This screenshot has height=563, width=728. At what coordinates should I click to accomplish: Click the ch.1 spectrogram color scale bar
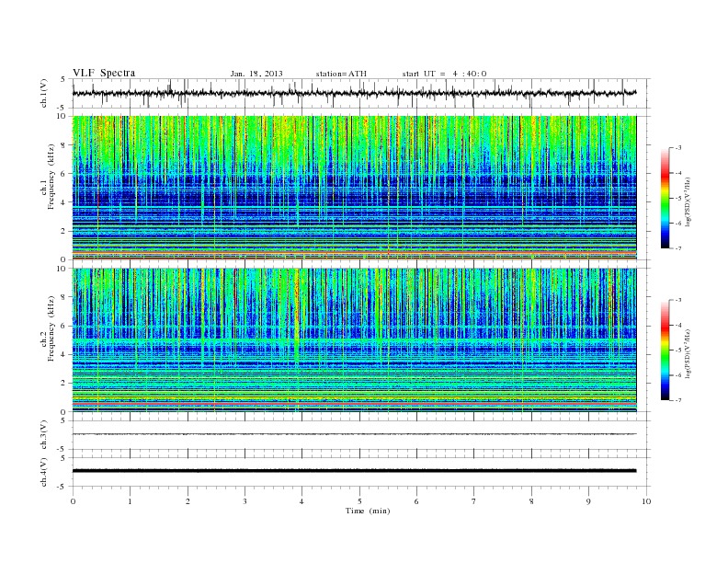tap(665, 199)
